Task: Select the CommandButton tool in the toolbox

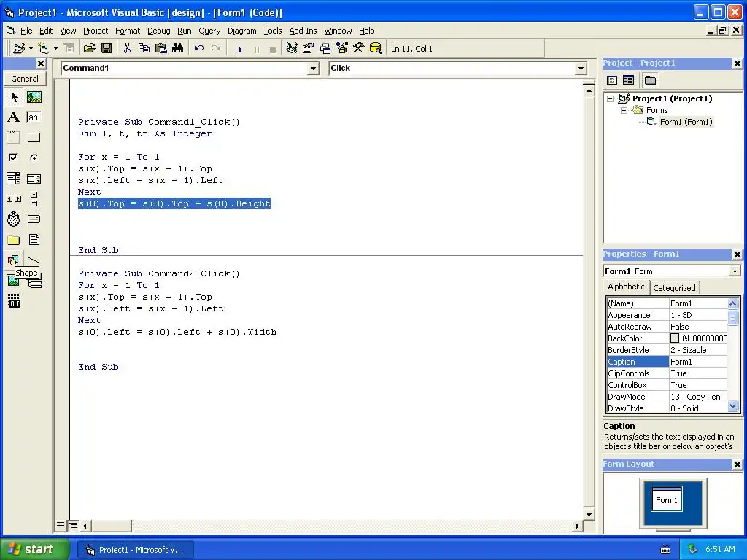Action: click(34, 138)
